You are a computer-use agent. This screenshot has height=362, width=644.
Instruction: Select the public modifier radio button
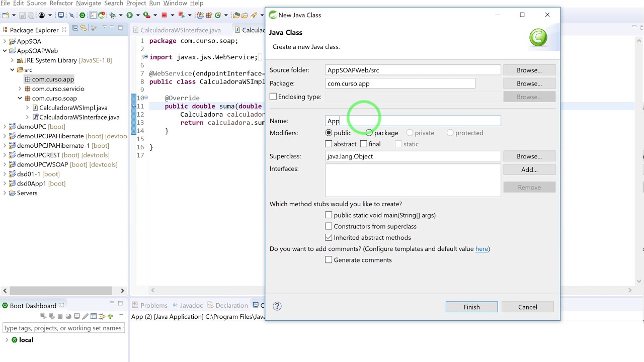(329, 133)
